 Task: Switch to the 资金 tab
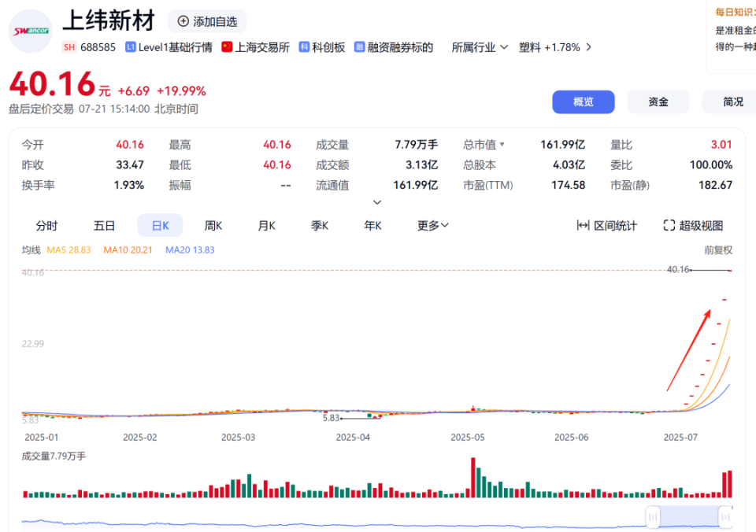[x=658, y=102]
